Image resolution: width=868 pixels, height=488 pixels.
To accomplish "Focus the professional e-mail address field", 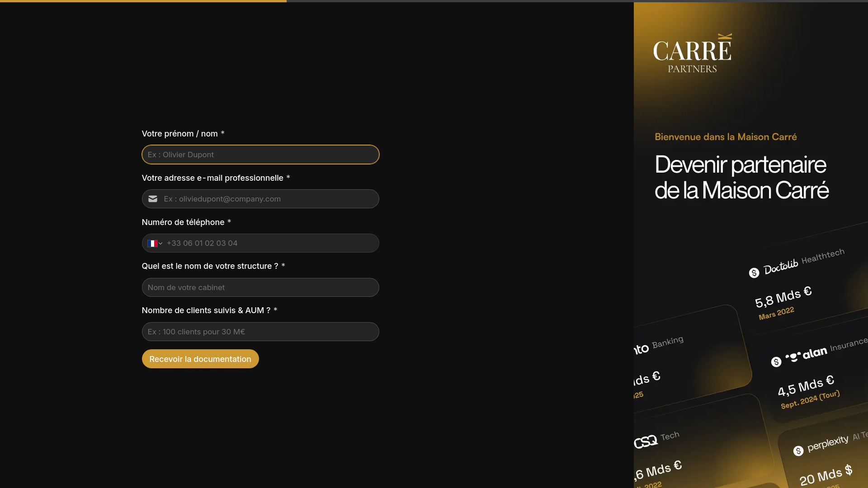I will pyautogui.click(x=260, y=199).
